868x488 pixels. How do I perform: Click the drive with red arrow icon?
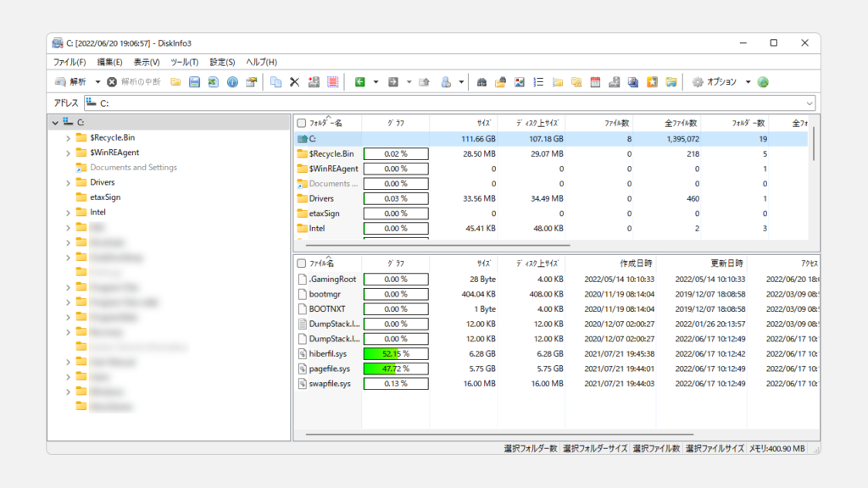click(x=314, y=82)
